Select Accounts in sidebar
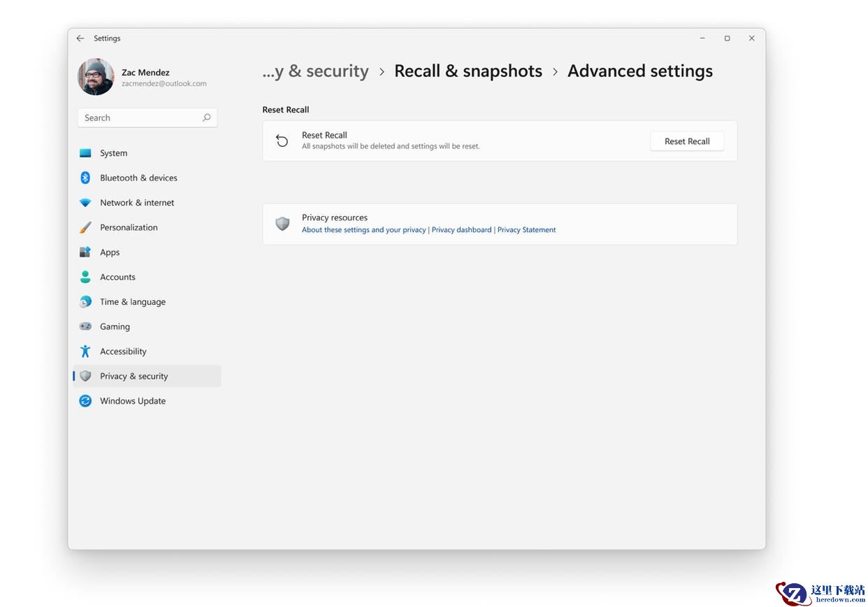868x607 pixels. click(117, 277)
